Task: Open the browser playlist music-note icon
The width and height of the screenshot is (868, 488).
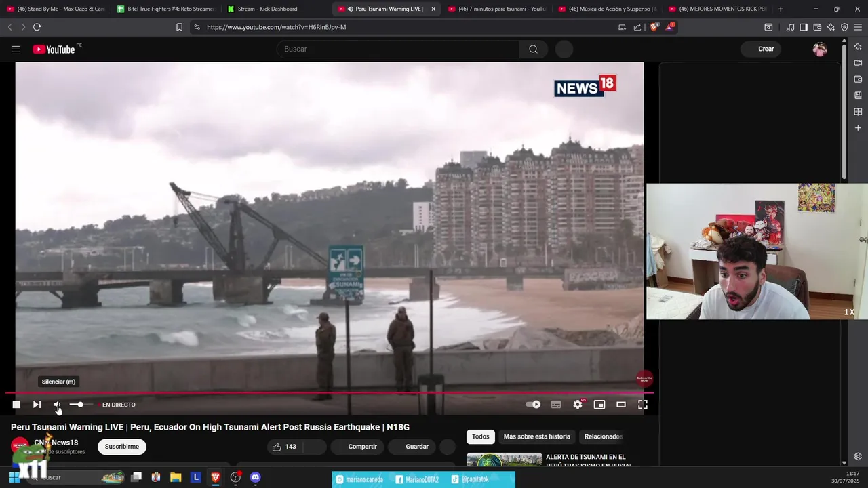Action: tap(790, 27)
